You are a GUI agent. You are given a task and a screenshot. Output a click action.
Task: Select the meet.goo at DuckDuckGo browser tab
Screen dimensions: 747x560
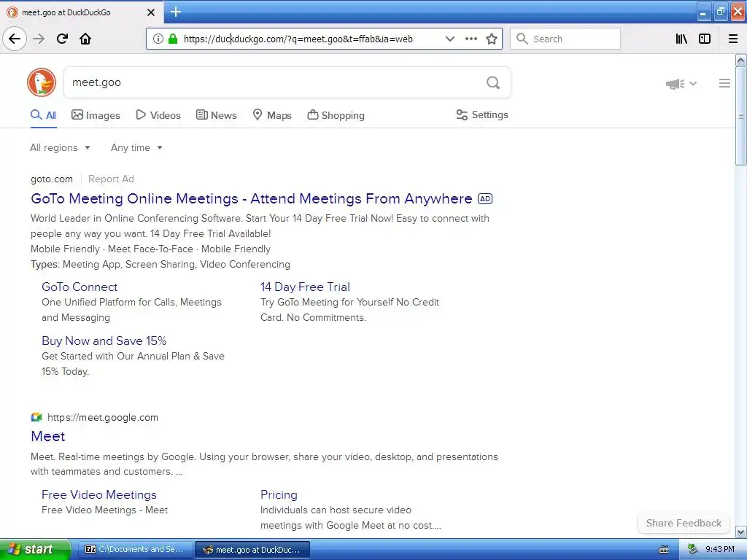pos(82,12)
